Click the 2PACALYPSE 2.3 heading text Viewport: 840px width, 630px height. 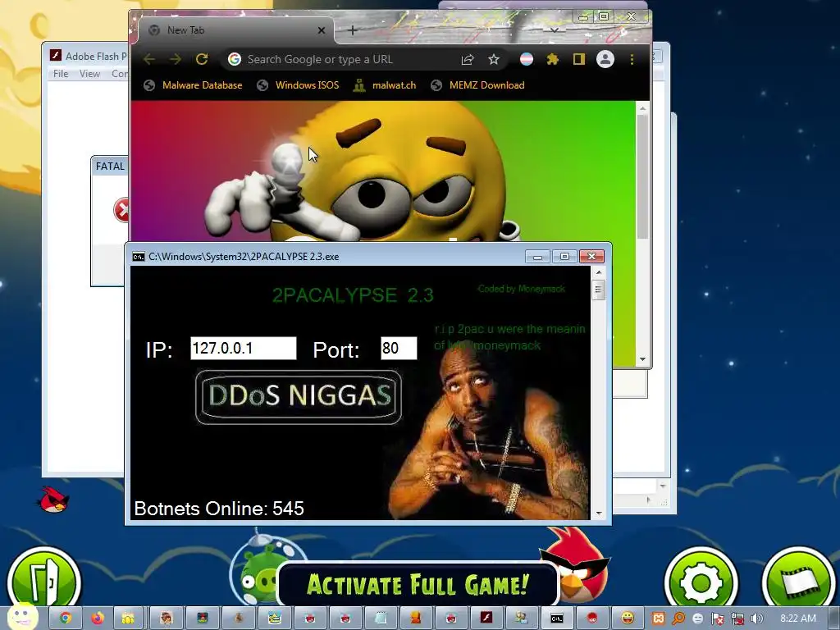(353, 295)
